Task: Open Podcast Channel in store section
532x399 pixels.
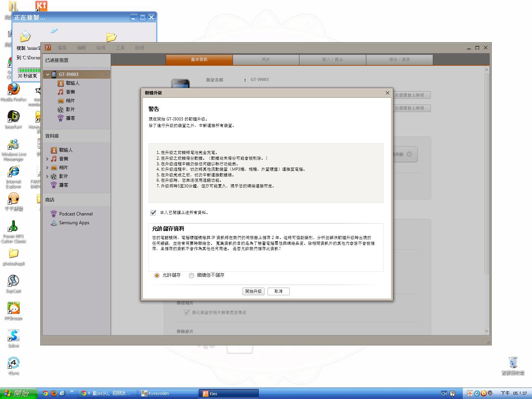Action: 72,214
